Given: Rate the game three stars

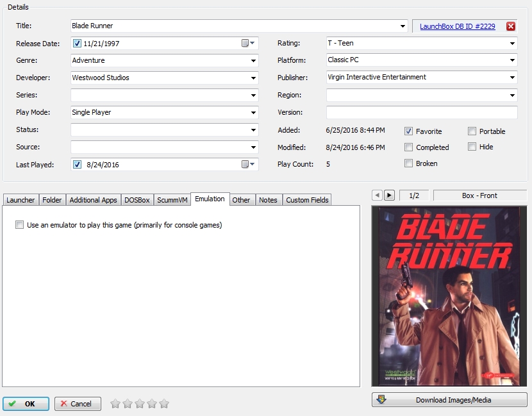Looking at the screenshot, I should (x=140, y=403).
